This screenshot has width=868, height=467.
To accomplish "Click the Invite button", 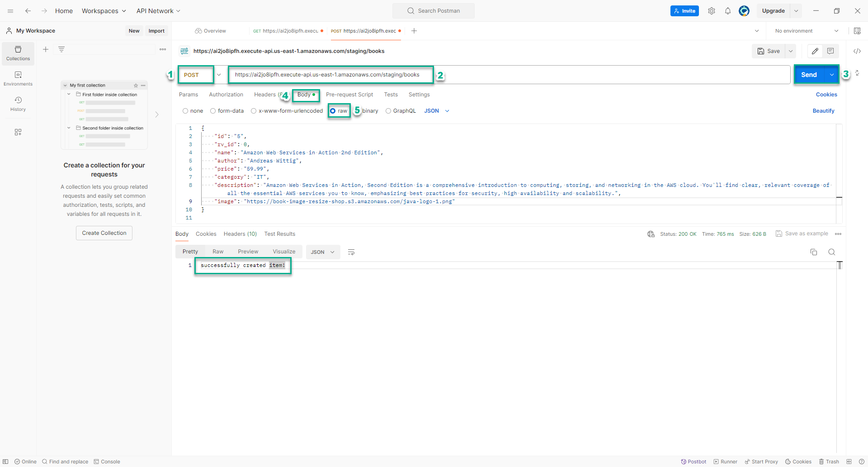I will pos(684,11).
